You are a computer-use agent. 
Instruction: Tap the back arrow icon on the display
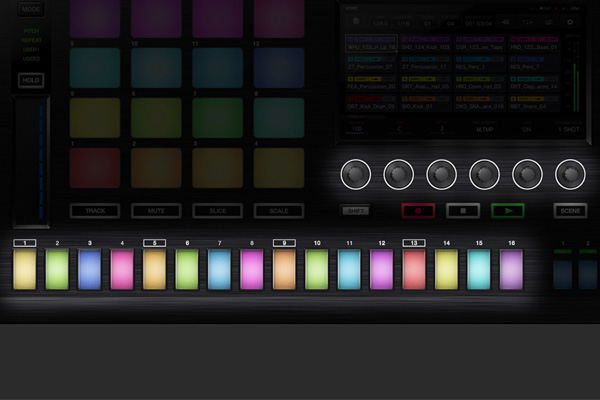point(505,22)
